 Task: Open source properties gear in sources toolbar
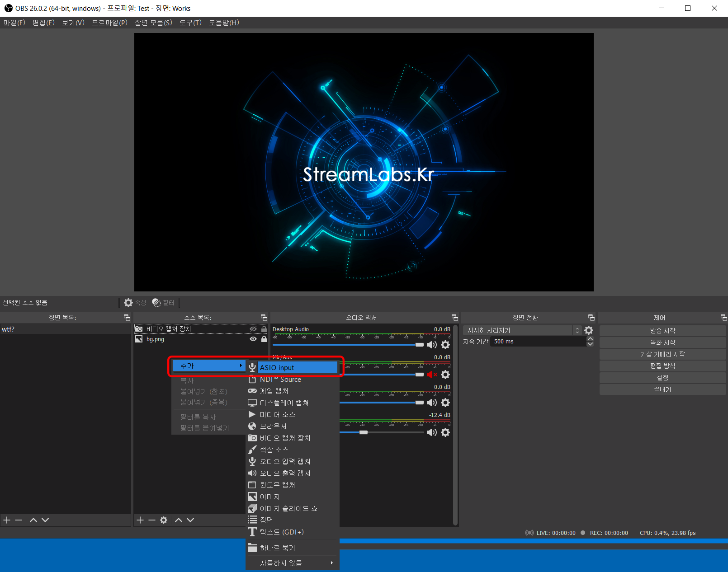pos(164,520)
